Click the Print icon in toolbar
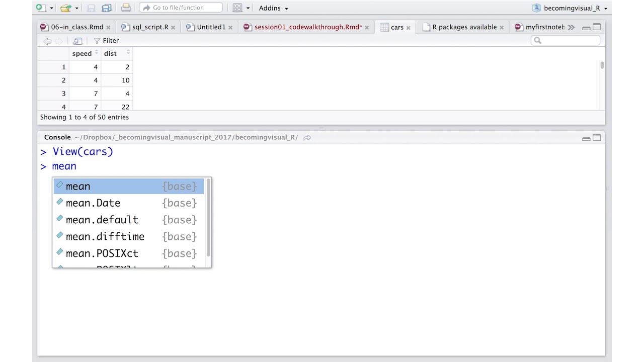Screen dimensions: 644x362 click(126, 8)
